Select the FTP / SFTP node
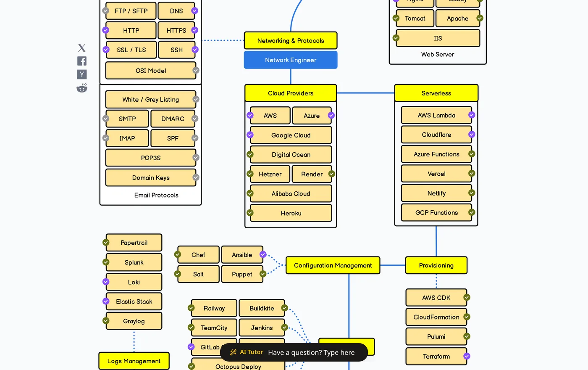 (131, 11)
